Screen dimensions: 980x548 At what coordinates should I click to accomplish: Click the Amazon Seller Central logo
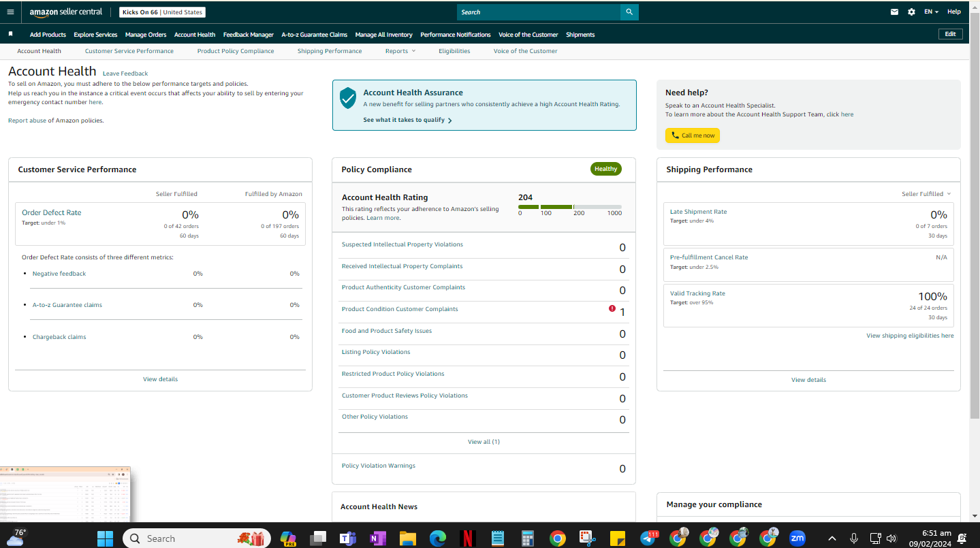coord(66,12)
